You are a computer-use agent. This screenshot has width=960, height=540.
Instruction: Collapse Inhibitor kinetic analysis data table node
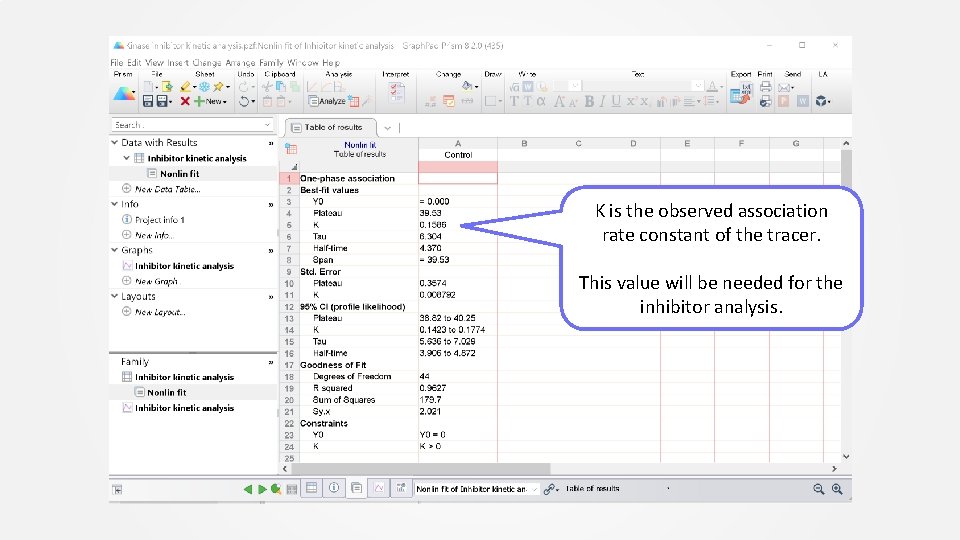[x=127, y=158]
